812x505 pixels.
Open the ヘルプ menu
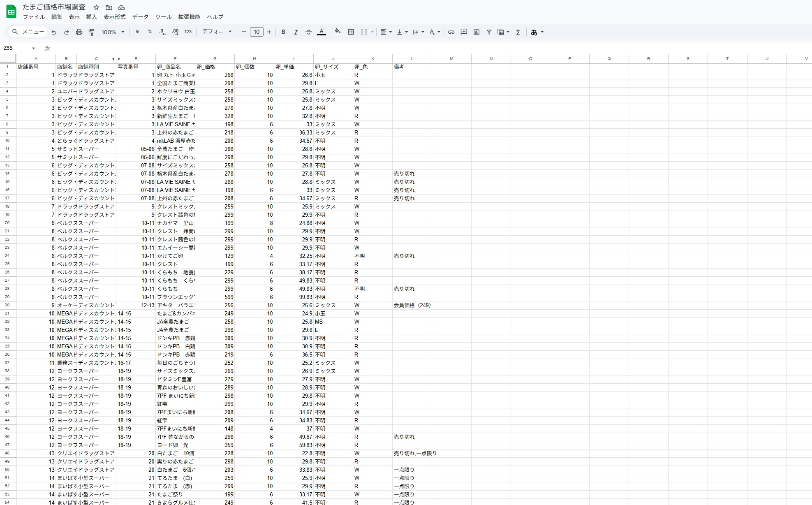215,17
